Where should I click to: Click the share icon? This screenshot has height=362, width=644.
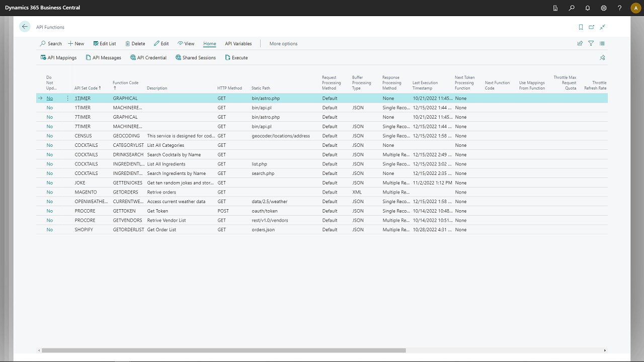pyautogui.click(x=580, y=44)
